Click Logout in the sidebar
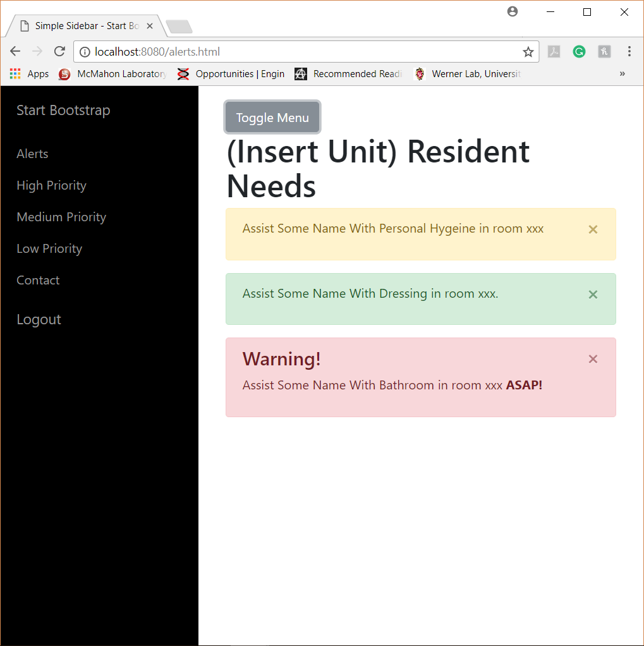 [39, 319]
